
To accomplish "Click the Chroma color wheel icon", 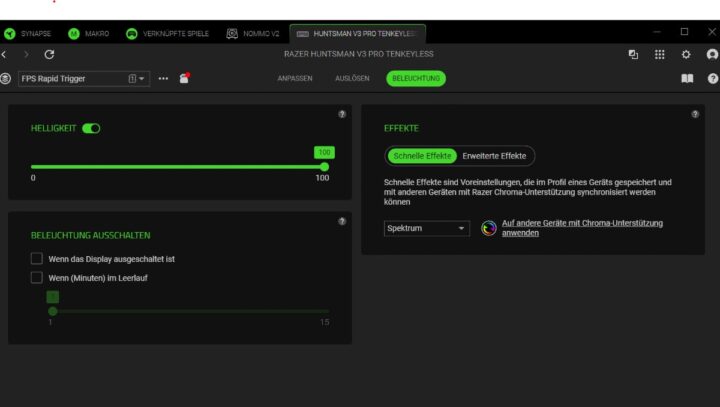I will [489, 228].
